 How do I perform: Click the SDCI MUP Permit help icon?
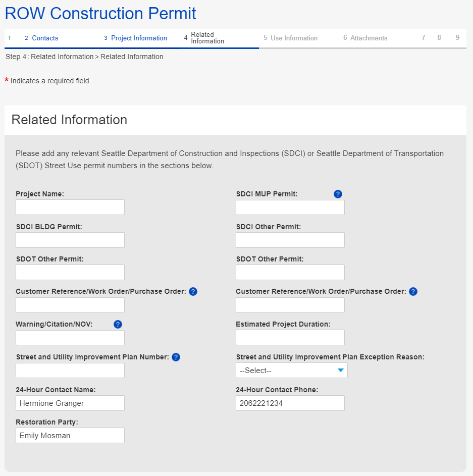click(x=338, y=194)
